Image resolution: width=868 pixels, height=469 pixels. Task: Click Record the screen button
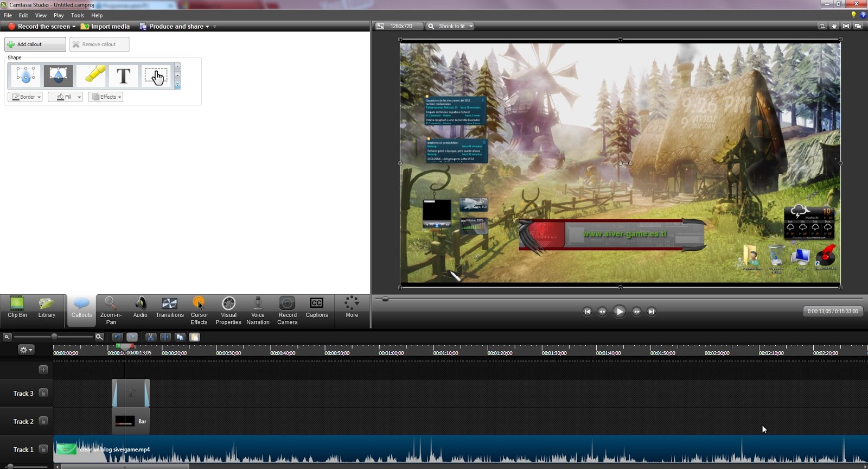[39, 26]
